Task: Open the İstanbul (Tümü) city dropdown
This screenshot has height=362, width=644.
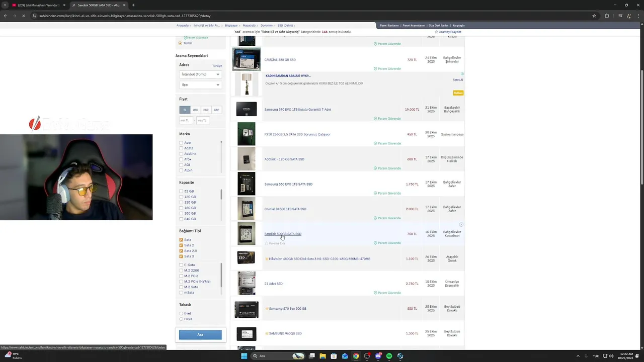Action: (200, 74)
